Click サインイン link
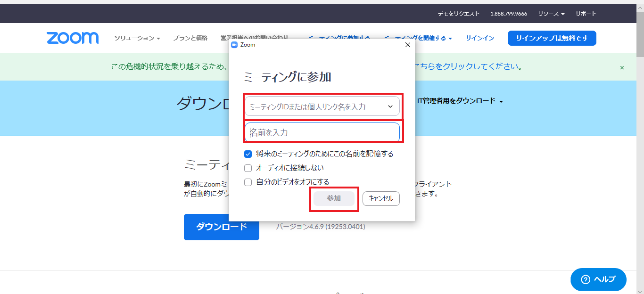The height and width of the screenshot is (294, 644). (x=480, y=38)
